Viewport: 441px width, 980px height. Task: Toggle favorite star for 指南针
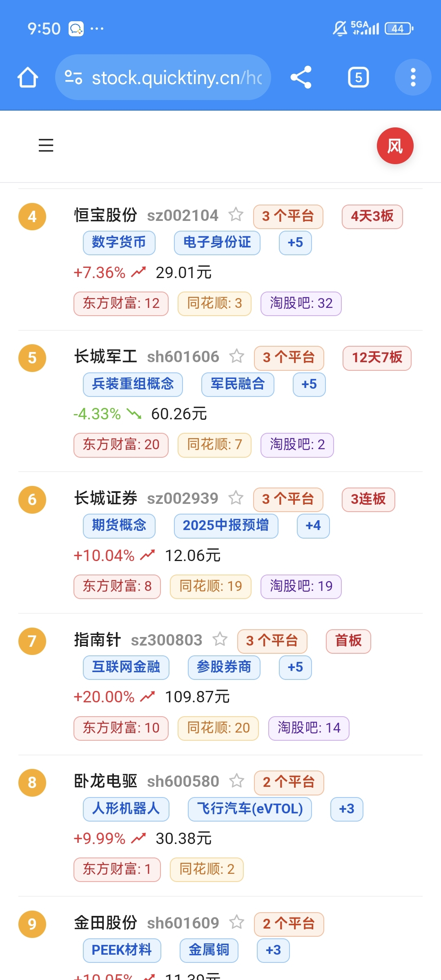coord(220,639)
